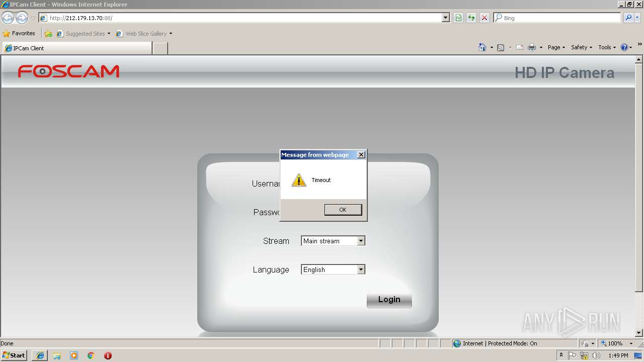Click the Foscam logo
Screen dimensions: 644x362
tap(68, 71)
